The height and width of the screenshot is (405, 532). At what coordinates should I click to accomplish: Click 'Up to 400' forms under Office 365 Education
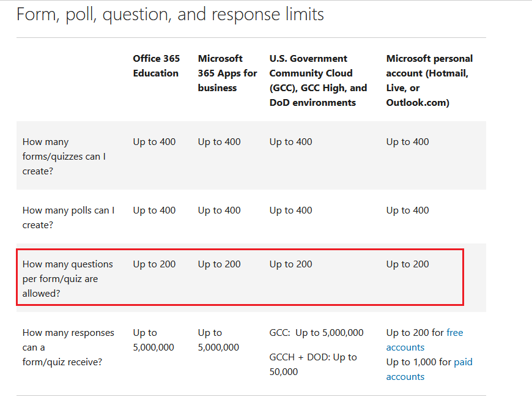(x=154, y=142)
